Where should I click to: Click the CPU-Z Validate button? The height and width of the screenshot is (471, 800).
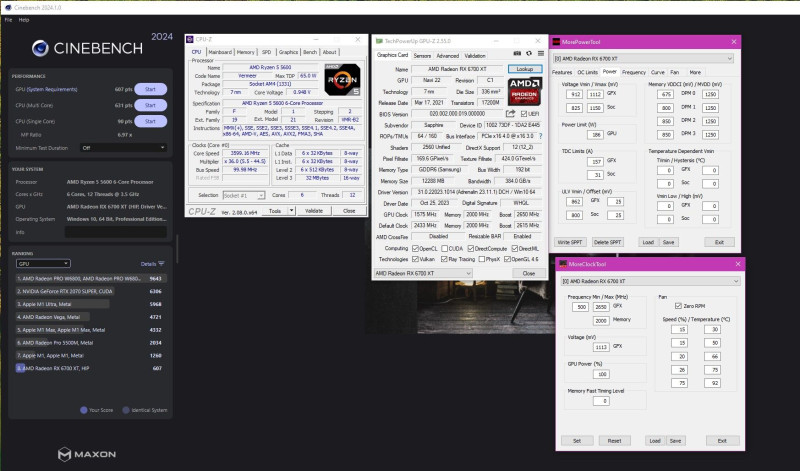pyautogui.click(x=314, y=211)
